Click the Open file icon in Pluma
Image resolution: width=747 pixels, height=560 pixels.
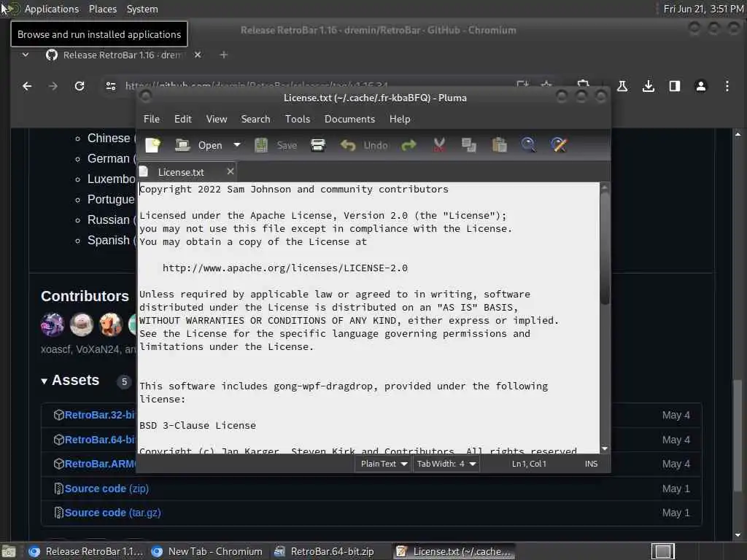click(x=182, y=145)
